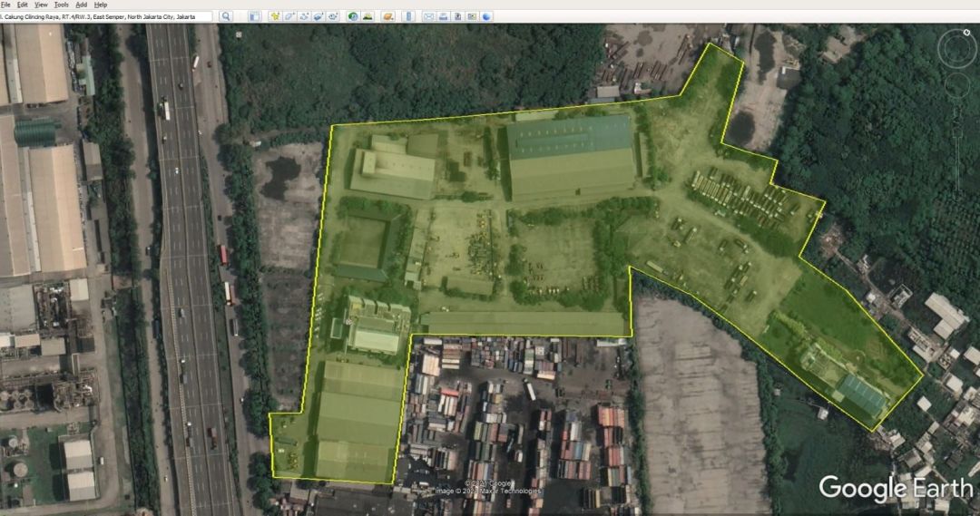Click the search magnifier button
Viewport: 980px width, 516px height.
[x=226, y=16]
